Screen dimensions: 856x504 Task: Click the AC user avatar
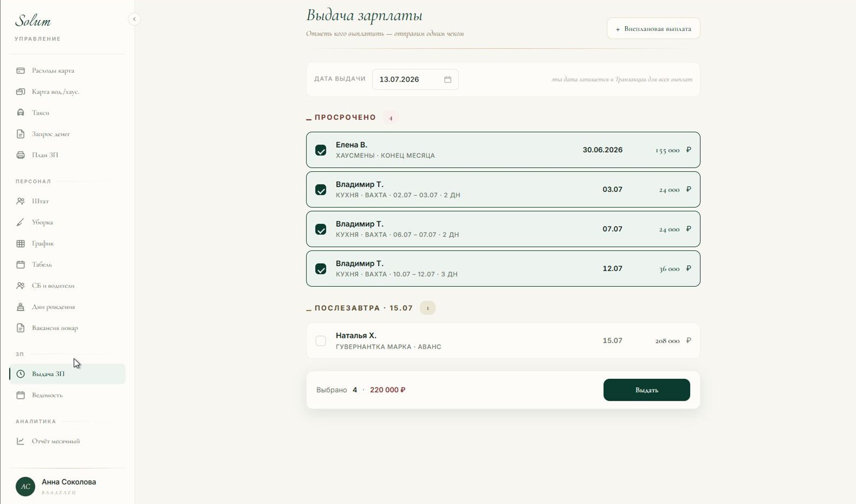click(25, 486)
